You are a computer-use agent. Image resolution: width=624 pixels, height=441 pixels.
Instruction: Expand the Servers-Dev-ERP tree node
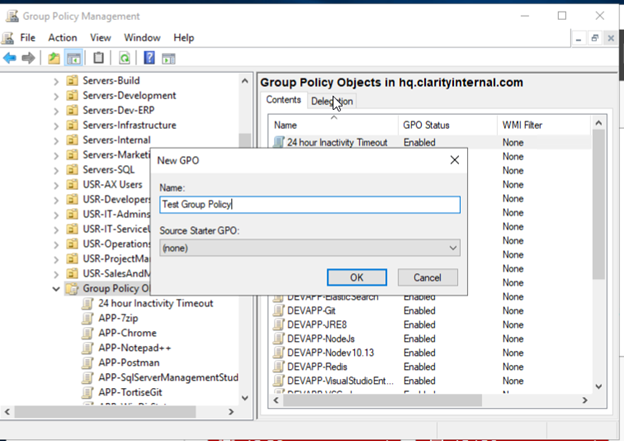pyautogui.click(x=56, y=111)
